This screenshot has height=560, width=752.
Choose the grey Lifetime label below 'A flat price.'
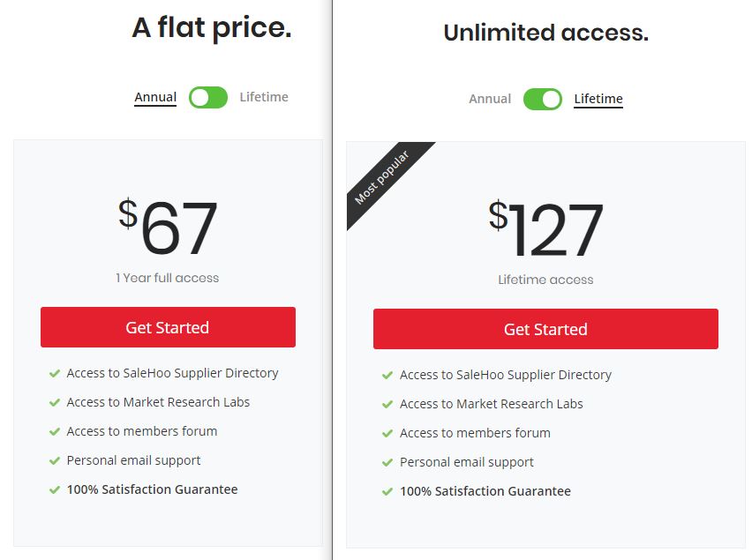click(264, 97)
